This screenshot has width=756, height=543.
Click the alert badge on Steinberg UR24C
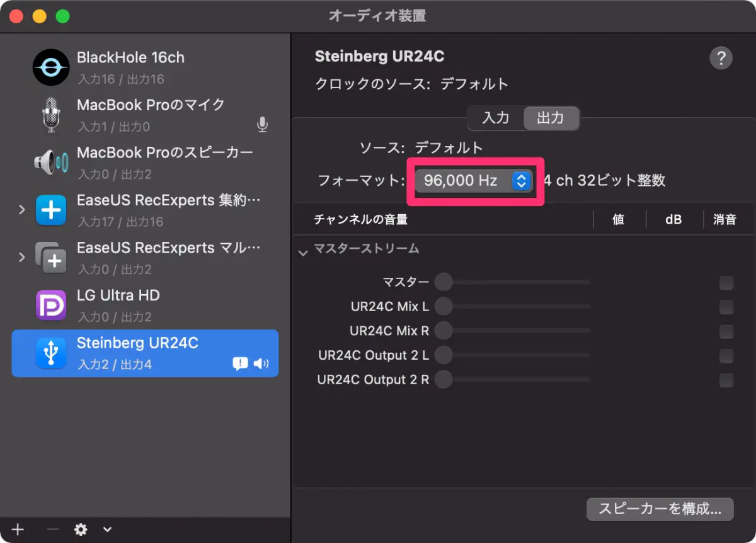[239, 363]
